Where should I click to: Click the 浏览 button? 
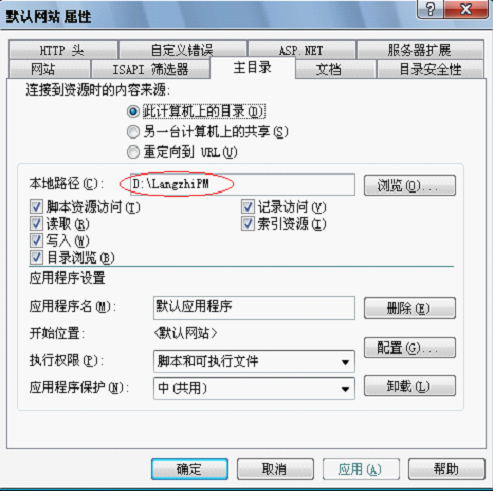[x=410, y=186]
